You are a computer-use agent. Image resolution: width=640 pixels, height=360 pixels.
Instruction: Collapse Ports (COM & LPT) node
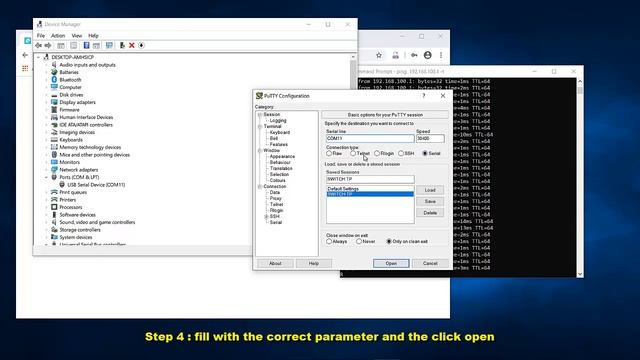(x=47, y=177)
